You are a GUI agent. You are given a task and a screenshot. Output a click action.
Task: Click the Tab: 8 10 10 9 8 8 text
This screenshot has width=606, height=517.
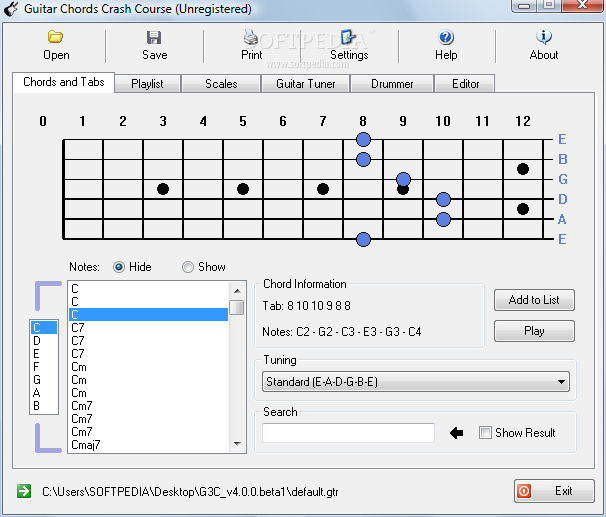[306, 306]
